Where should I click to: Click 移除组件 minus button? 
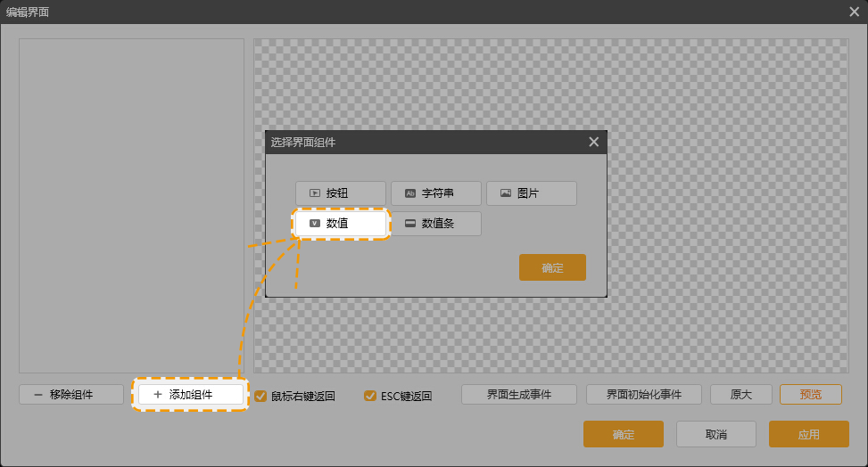coord(71,394)
